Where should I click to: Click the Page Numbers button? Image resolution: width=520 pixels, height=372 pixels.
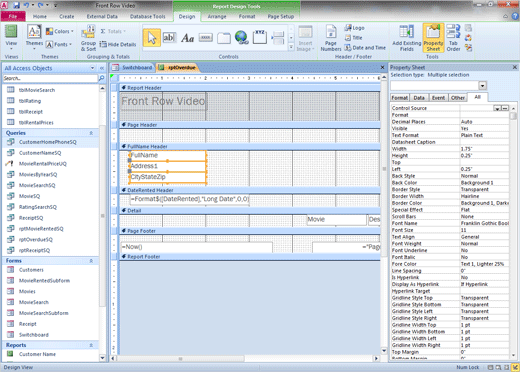331,38
